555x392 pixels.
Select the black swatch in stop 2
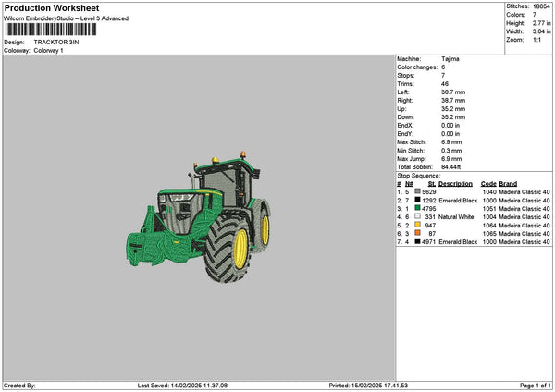click(x=418, y=200)
